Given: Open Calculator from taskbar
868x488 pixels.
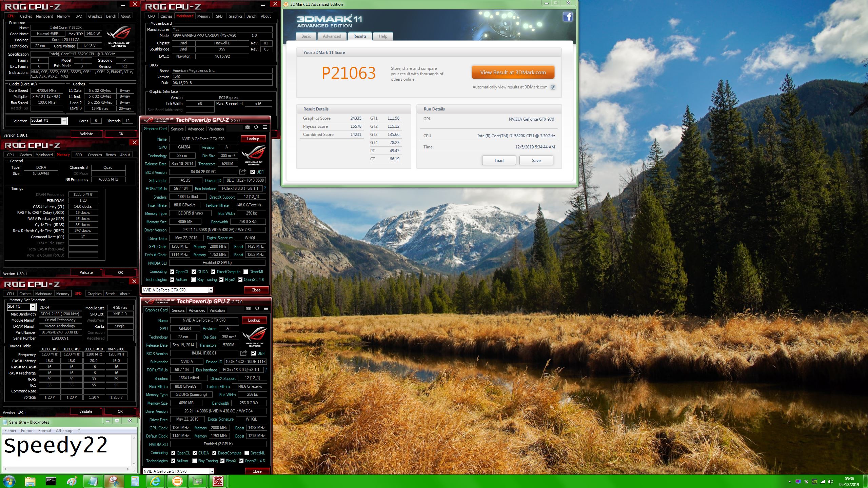Looking at the screenshot, I should (135, 481).
